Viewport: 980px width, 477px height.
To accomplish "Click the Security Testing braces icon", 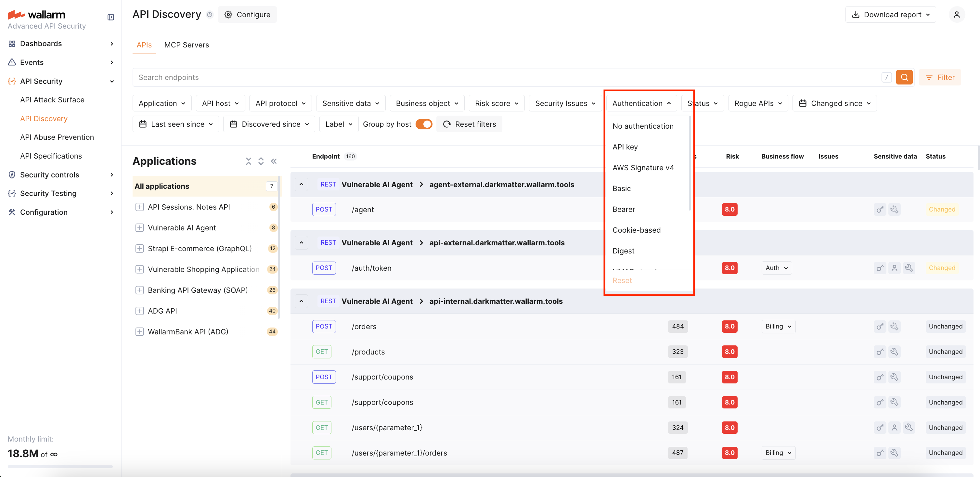I will coord(12,193).
